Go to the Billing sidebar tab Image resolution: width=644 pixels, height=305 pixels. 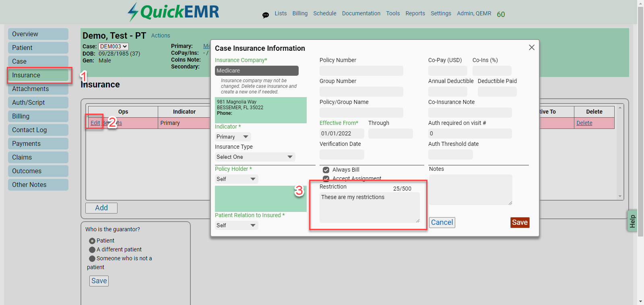pos(38,116)
